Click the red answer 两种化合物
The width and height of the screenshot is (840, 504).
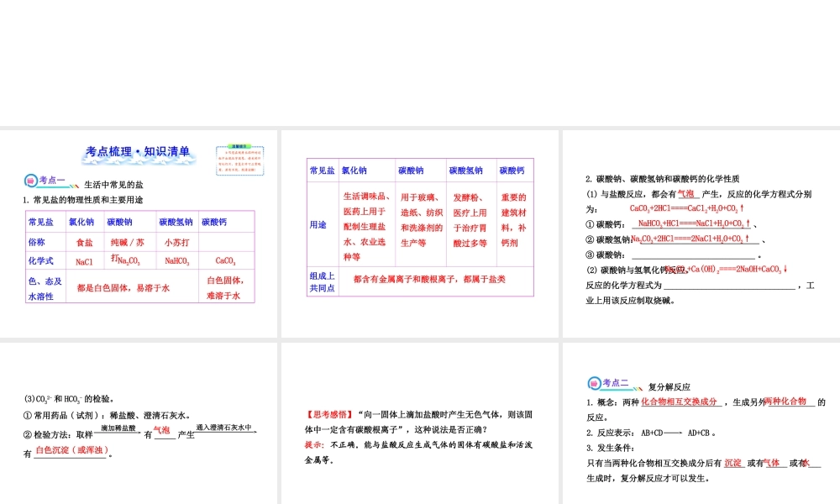786,402
